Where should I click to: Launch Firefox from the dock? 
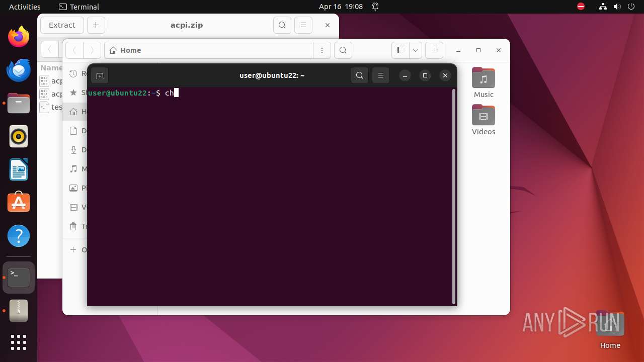point(19,37)
